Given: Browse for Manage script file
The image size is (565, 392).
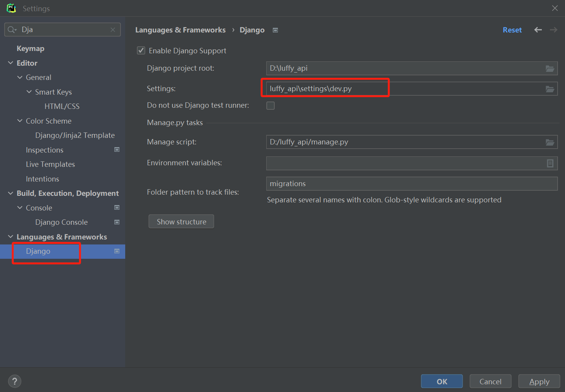Looking at the screenshot, I should [x=550, y=142].
